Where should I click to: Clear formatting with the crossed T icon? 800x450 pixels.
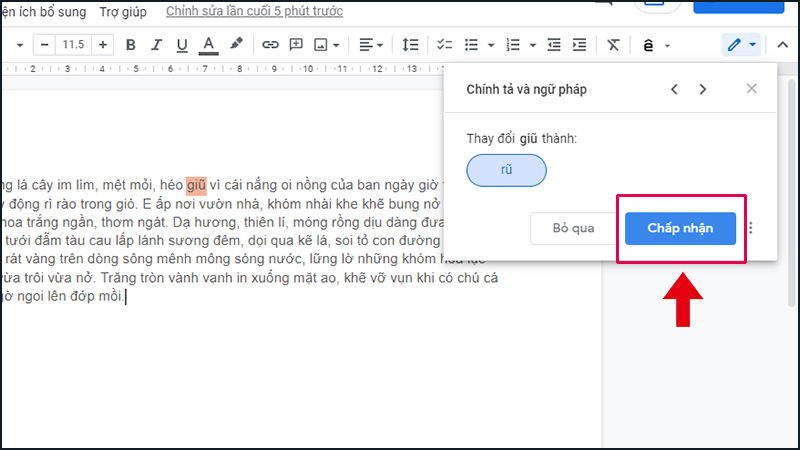pyautogui.click(x=613, y=45)
